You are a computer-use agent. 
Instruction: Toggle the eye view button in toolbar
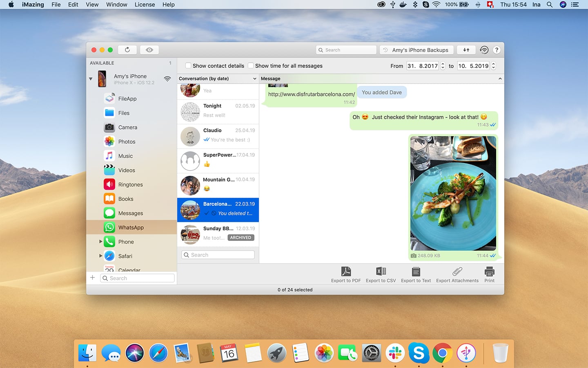pos(149,50)
